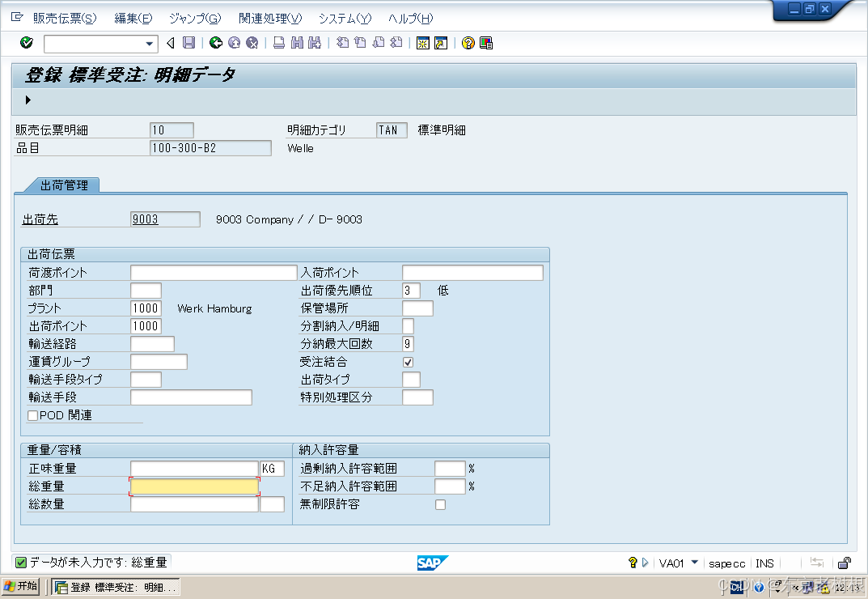The width and height of the screenshot is (868, 599).
Task: Open the 販売伝票 menu
Action: pos(65,19)
